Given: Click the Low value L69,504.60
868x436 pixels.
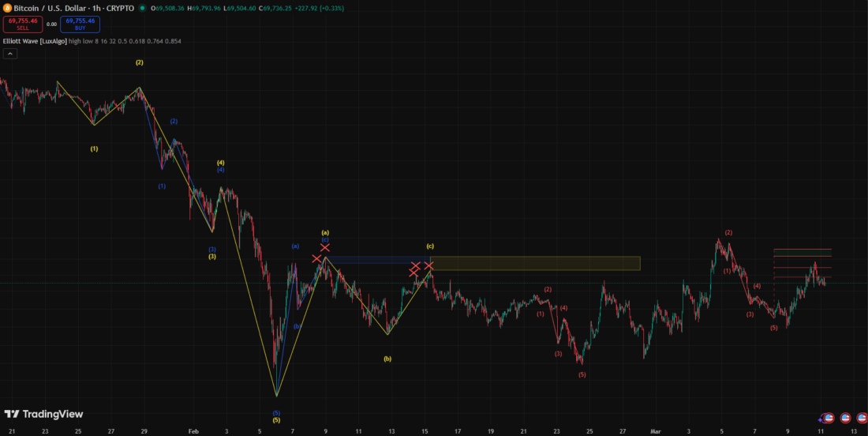Looking at the screenshot, I should click(239, 9).
